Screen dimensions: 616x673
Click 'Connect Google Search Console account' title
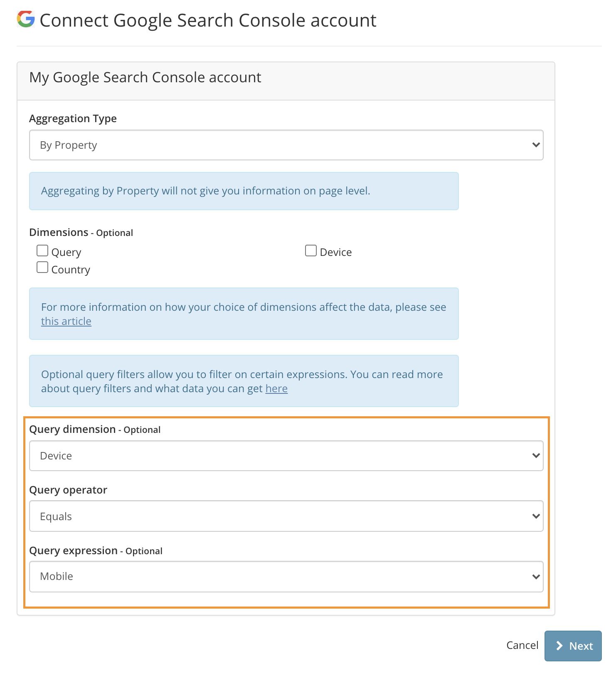208,20
